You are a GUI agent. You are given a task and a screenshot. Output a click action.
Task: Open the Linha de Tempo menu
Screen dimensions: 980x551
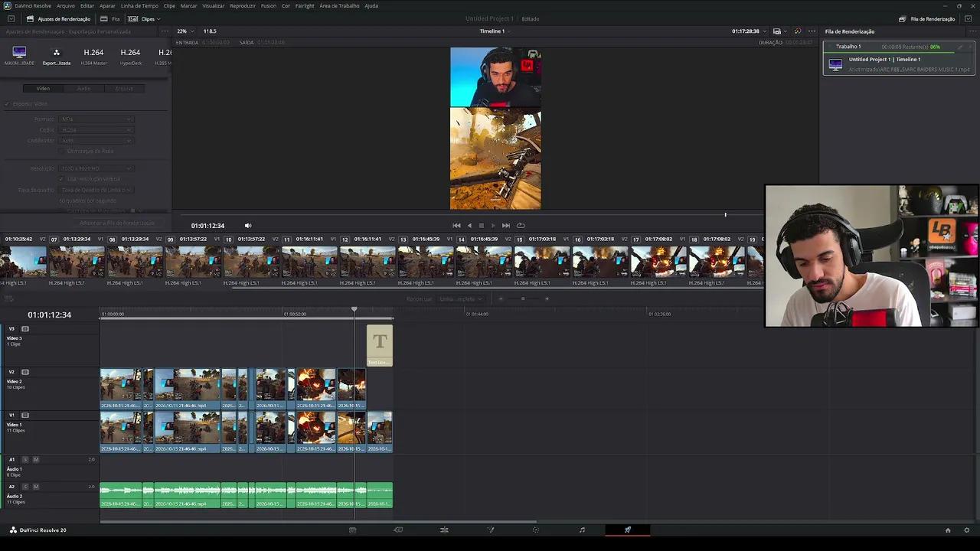[139, 5]
